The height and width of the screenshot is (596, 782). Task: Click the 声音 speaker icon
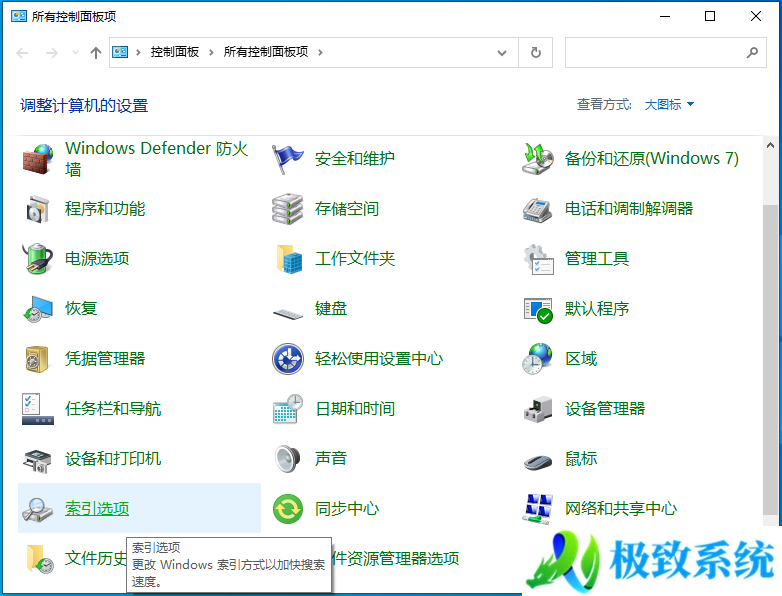point(288,458)
